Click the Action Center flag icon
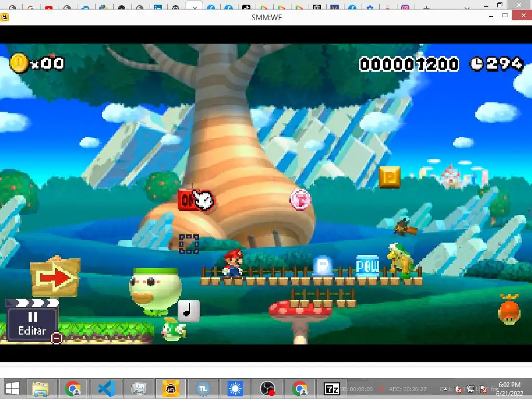The height and width of the screenshot is (399, 532). [x=484, y=389]
